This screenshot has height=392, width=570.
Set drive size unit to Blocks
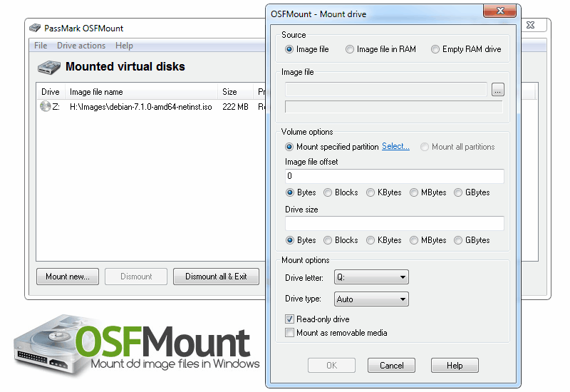coord(341,240)
